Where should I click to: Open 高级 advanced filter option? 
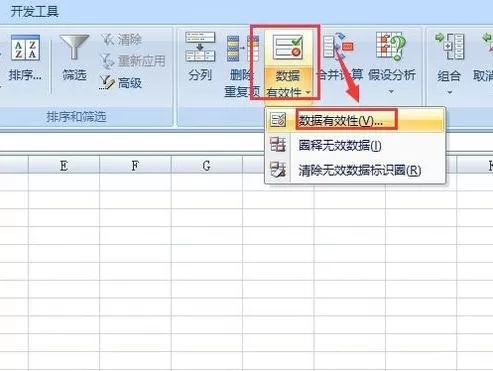(121, 83)
